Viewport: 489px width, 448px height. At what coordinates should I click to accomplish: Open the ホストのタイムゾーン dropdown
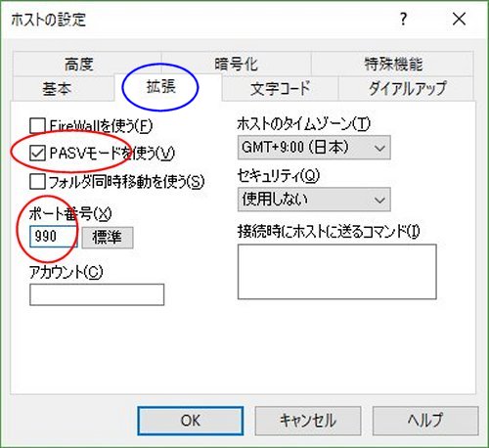(314, 148)
